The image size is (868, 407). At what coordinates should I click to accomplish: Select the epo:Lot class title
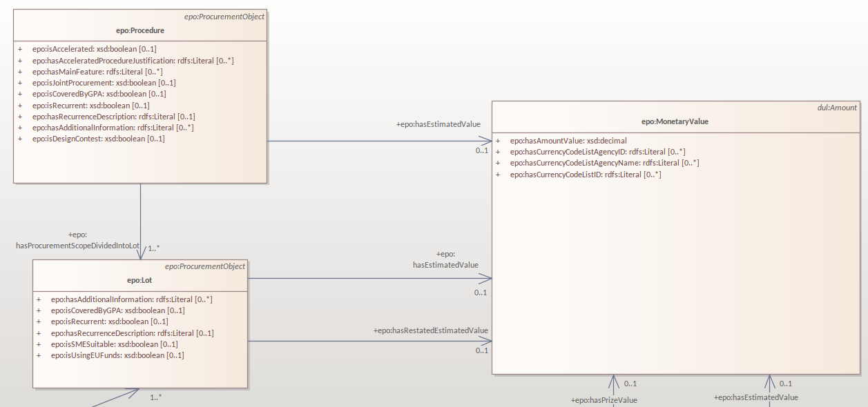point(139,280)
